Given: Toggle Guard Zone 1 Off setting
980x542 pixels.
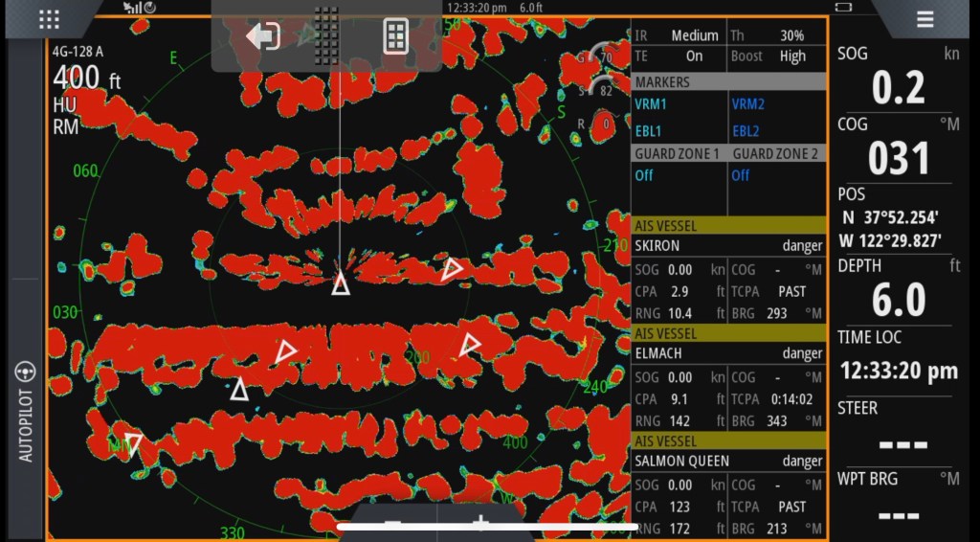Looking at the screenshot, I should (644, 175).
